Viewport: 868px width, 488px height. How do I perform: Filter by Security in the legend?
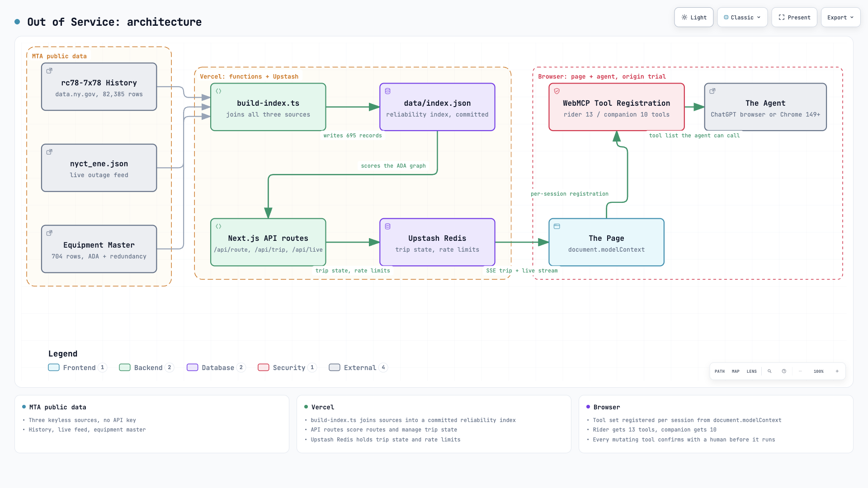click(287, 367)
